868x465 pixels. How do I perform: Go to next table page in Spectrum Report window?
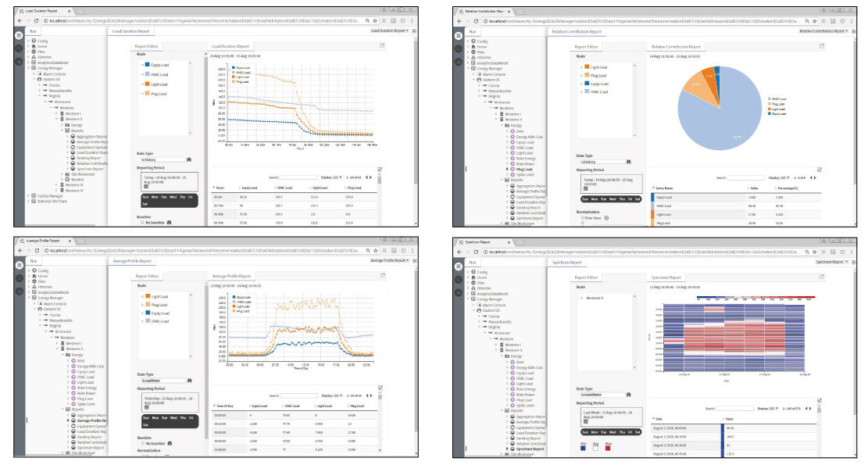pos(811,409)
